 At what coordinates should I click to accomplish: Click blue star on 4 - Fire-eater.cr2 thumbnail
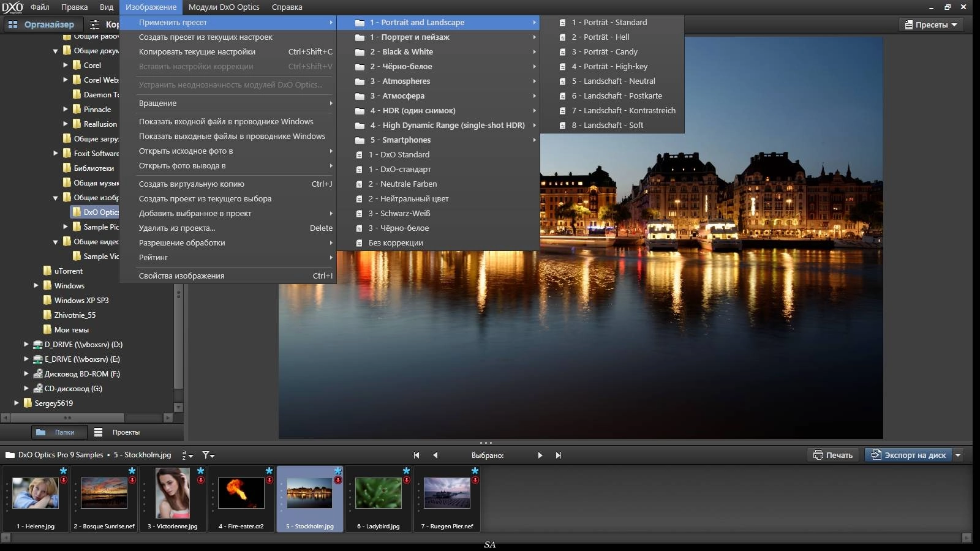(269, 470)
